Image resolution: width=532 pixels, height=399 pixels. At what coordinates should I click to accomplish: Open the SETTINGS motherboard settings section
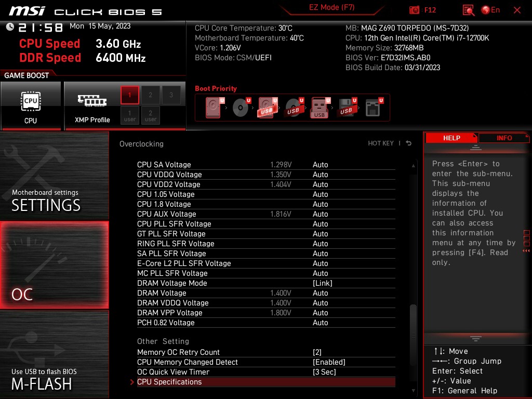pos(54,176)
